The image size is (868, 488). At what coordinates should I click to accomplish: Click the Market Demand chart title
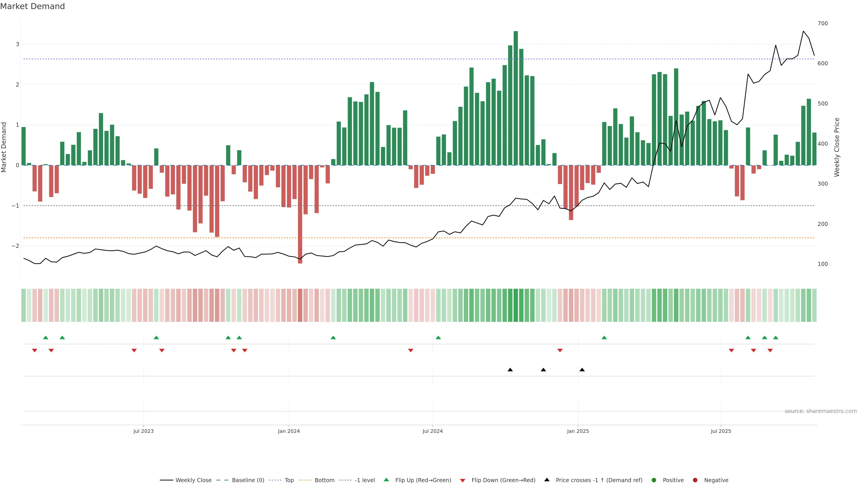click(32, 6)
